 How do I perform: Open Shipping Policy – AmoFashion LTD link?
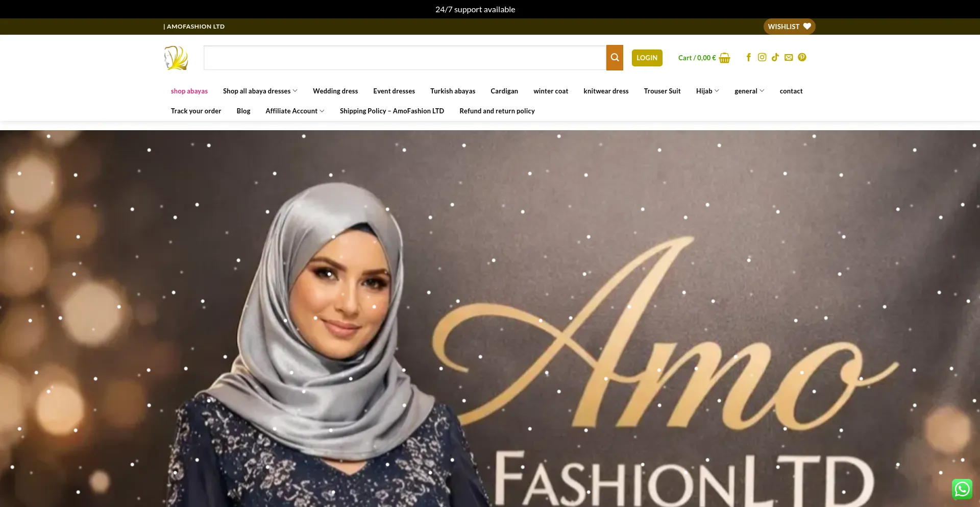tap(392, 111)
